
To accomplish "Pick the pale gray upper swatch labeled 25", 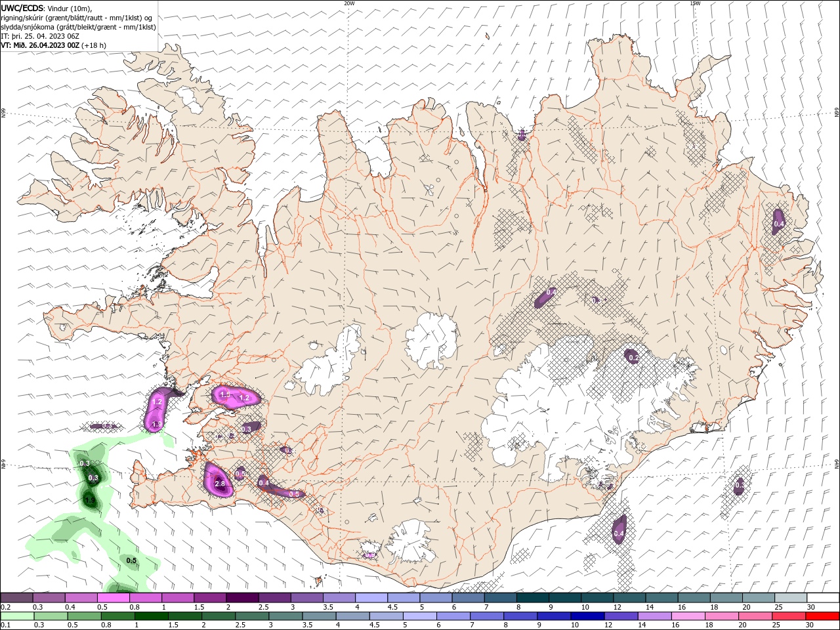I will (791, 597).
